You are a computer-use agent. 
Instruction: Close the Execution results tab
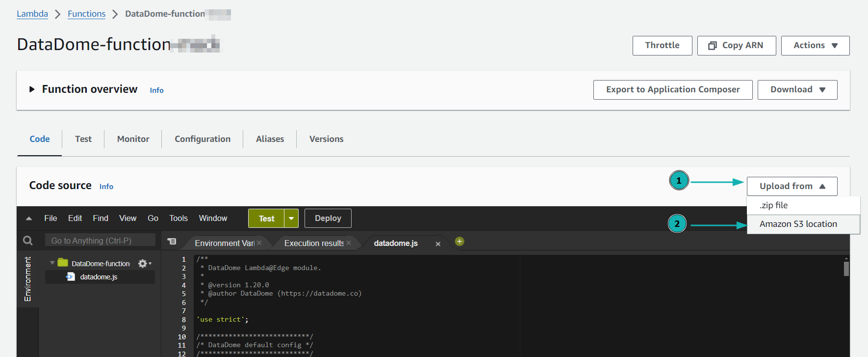coord(349,243)
